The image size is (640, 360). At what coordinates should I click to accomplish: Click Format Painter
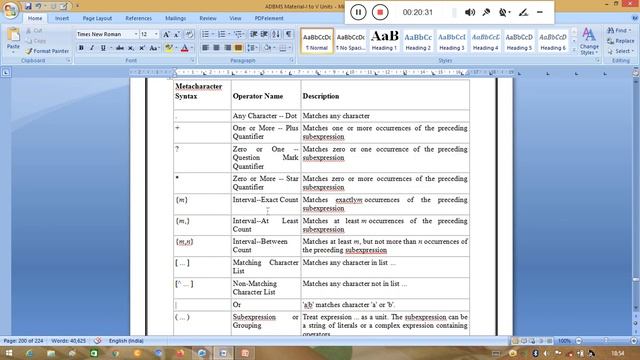tap(47, 51)
